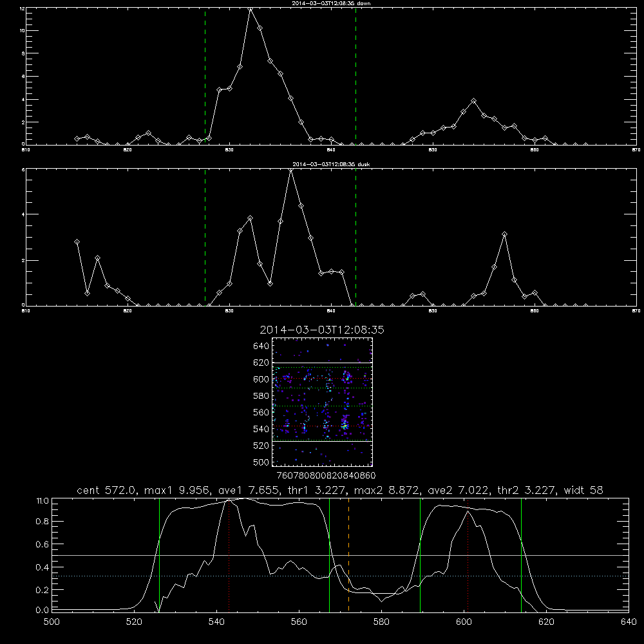
Task: Select the dusk peak diamond near 857
Action: coord(504,234)
